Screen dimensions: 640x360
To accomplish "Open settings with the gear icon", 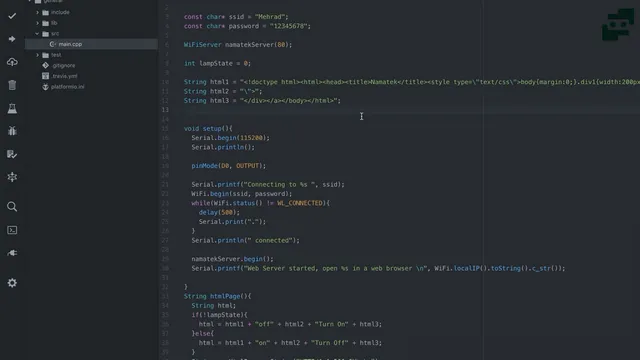I will [x=12, y=283].
